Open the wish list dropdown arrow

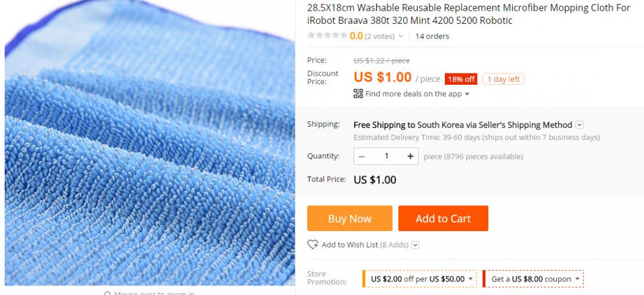click(x=416, y=245)
